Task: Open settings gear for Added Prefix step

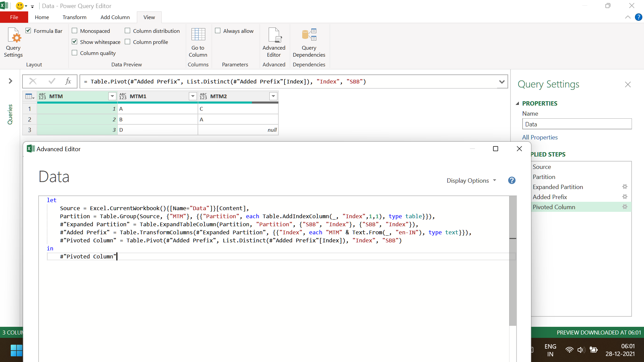Action: click(x=625, y=197)
